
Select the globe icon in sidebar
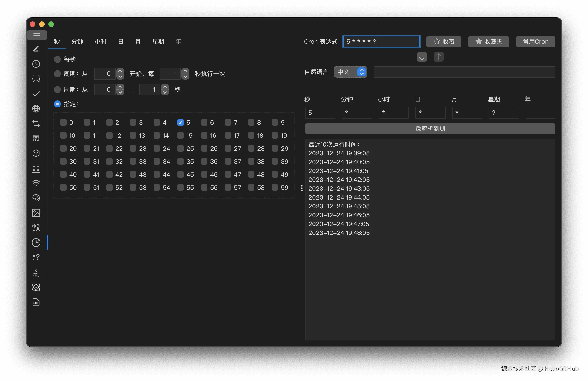[x=36, y=109]
